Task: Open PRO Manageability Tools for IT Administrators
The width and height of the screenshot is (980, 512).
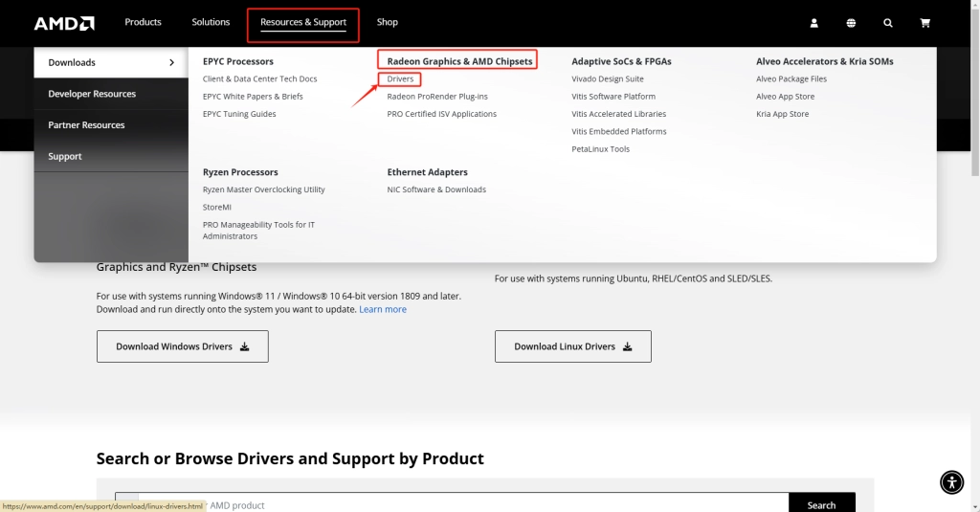Action: (258, 230)
